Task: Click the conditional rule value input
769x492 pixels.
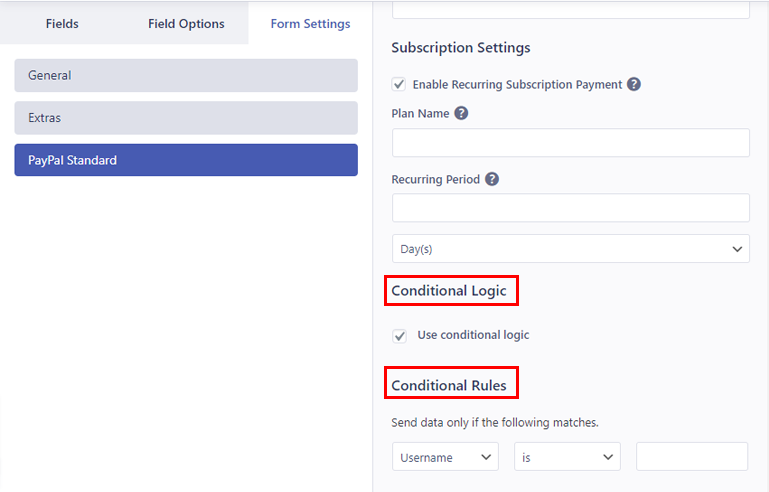Action: 691,457
